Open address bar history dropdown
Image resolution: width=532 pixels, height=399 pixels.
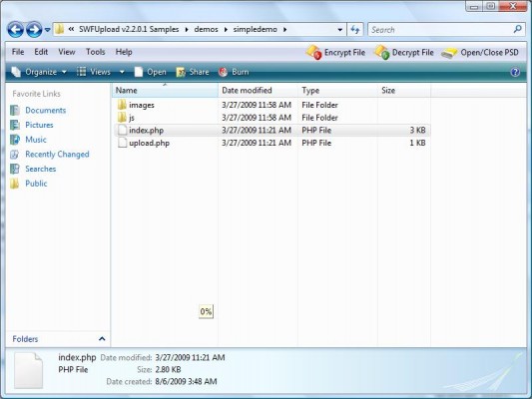click(x=340, y=30)
